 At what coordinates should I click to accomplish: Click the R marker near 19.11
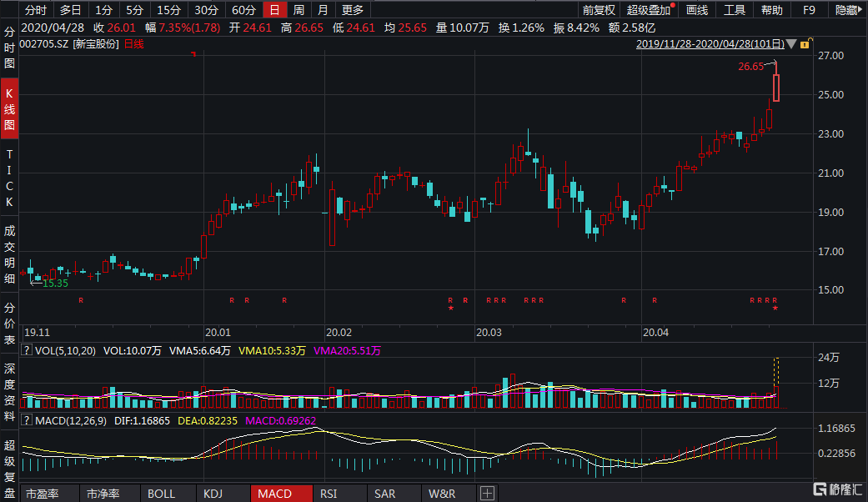coord(81,300)
